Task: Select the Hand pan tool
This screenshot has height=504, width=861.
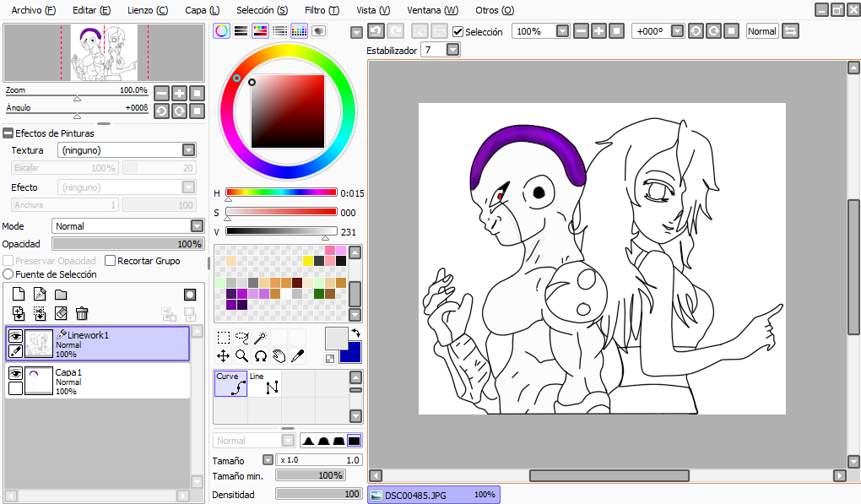Action: (279, 355)
